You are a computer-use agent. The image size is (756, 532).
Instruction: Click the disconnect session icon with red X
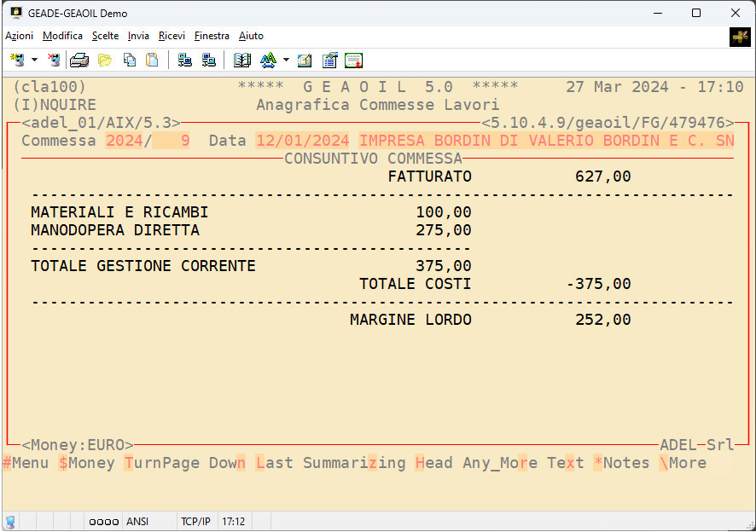tap(55, 60)
